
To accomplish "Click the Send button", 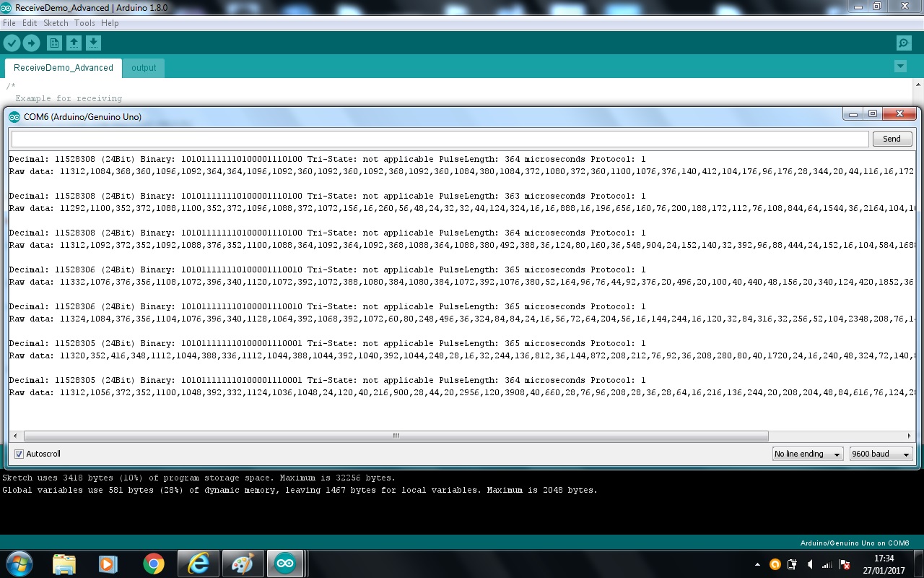I will (892, 138).
